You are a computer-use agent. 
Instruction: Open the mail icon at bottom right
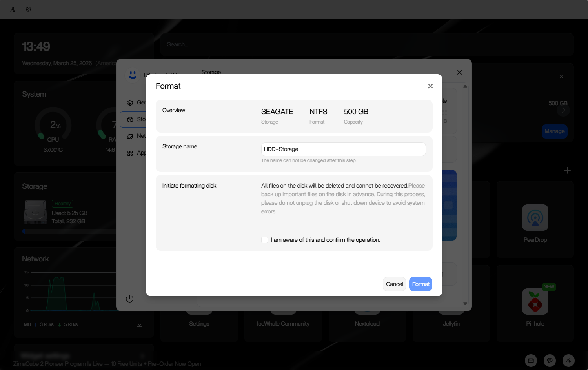pyautogui.click(x=531, y=361)
